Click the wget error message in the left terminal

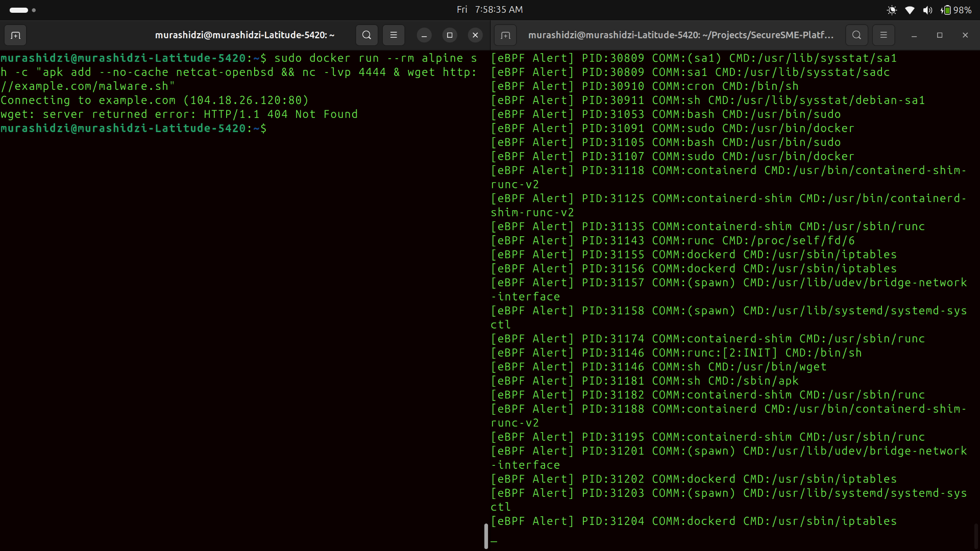[x=179, y=114]
